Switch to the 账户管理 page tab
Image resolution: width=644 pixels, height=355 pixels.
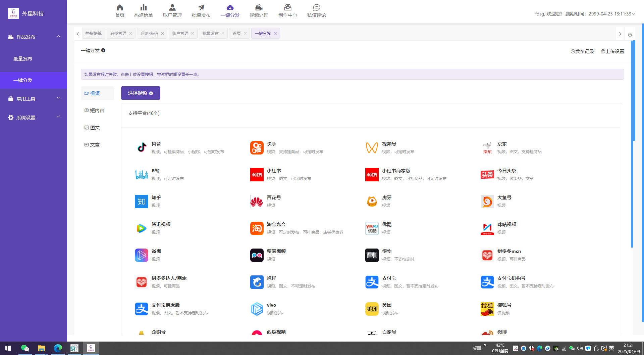(x=180, y=34)
